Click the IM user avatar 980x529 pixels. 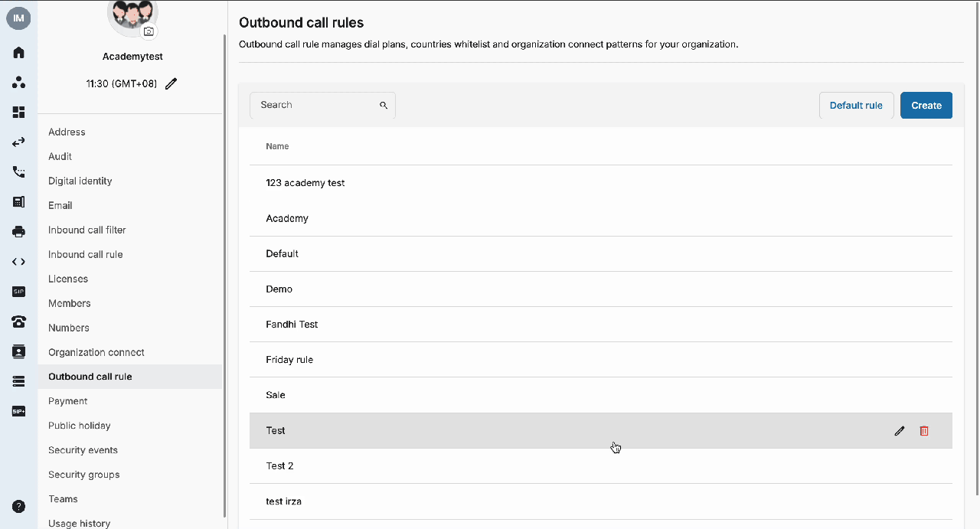(x=18, y=18)
